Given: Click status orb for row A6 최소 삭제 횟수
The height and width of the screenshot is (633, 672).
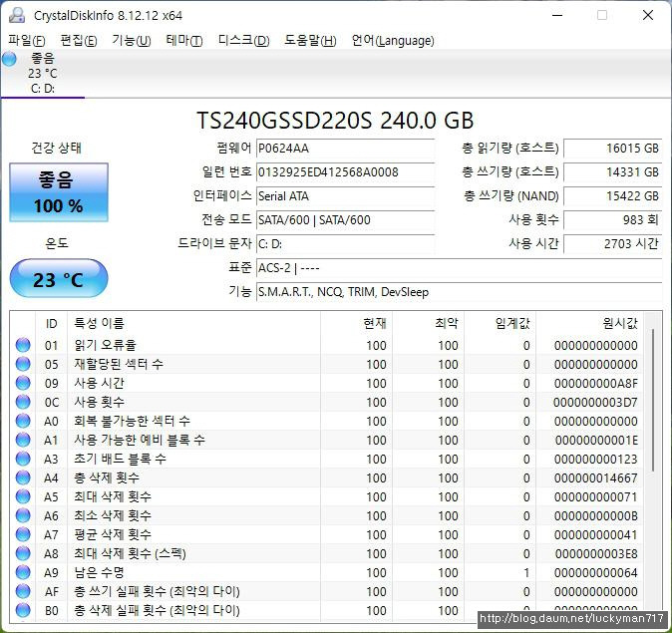Looking at the screenshot, I should [23, 515].
